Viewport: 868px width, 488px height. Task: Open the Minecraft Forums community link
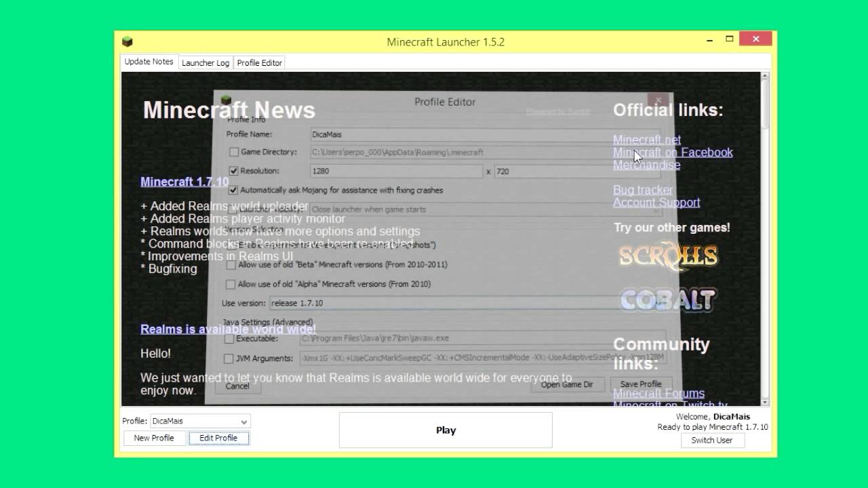[658, 393]
